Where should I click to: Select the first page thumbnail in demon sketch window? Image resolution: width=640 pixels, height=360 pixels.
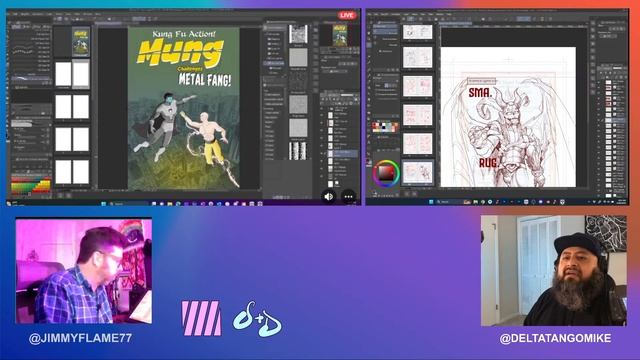pos(418,32)
